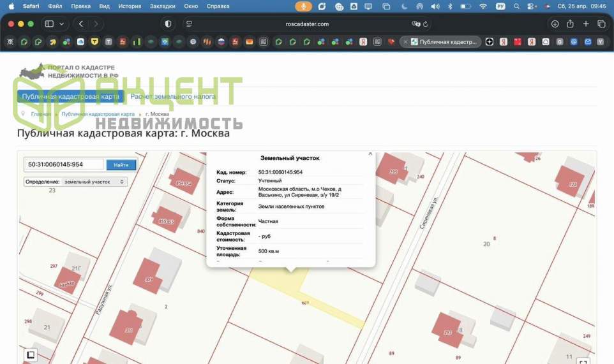The image size is (614, 364).
Task: Open a new tab with plus icon
Action: click(x=586, y=24)
